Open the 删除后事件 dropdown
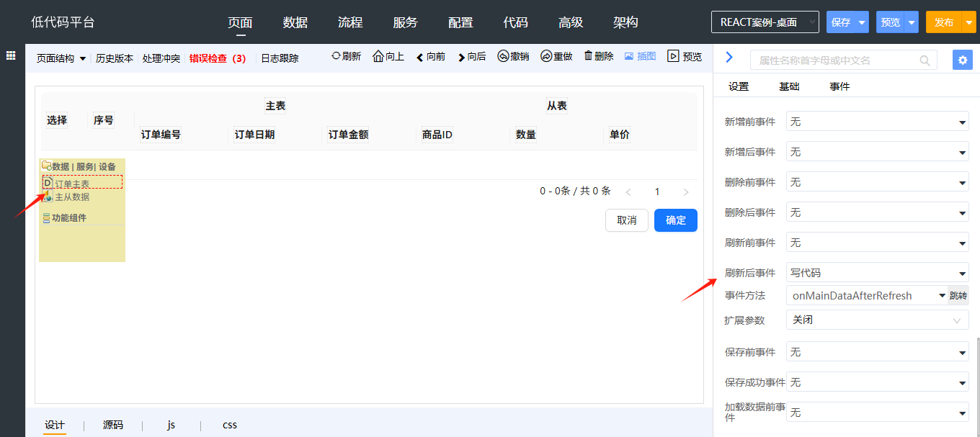The height and width of the screenshot is (437, 980). coord(877,213)
